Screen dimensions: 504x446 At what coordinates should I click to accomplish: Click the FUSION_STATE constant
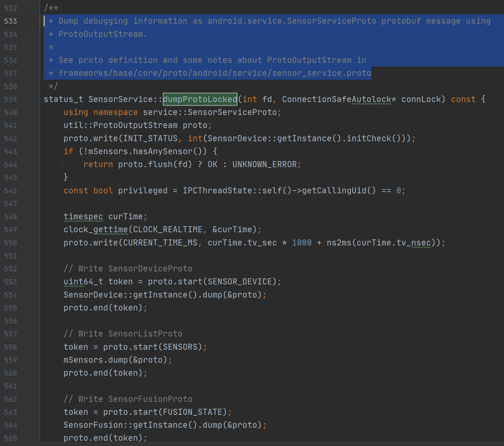pyautogui.click(x=192, y=412)
